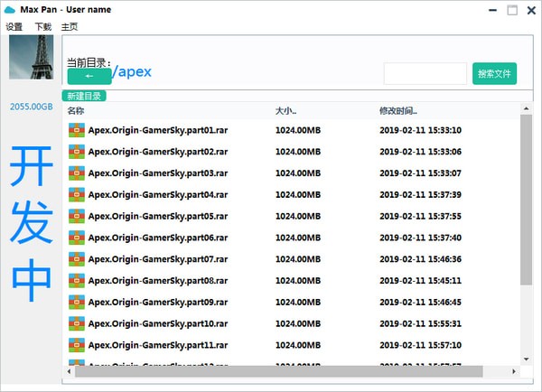Click the green back arrow button

point(89,77)
